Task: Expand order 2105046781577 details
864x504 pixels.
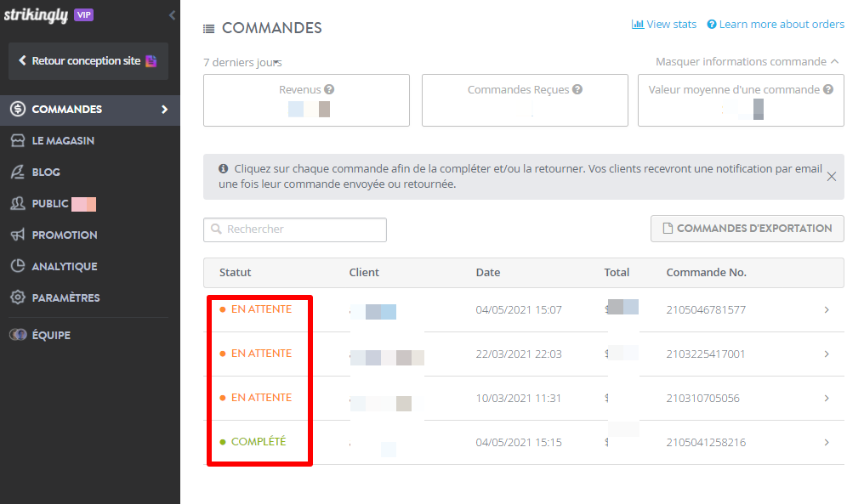Action: [826, 310]
